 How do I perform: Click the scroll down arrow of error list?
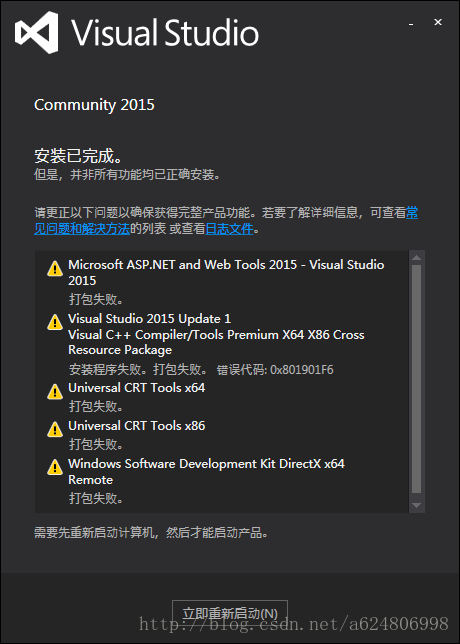tap(416, 506)
